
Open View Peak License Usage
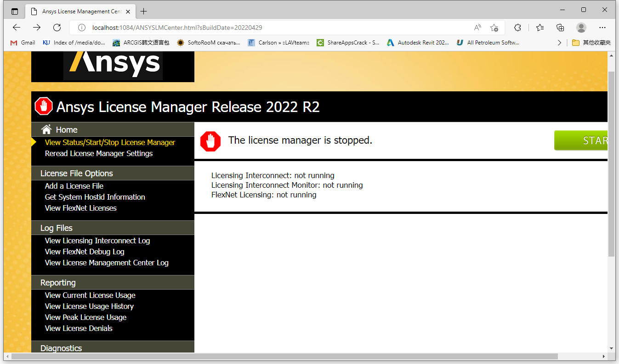[85, 317]
